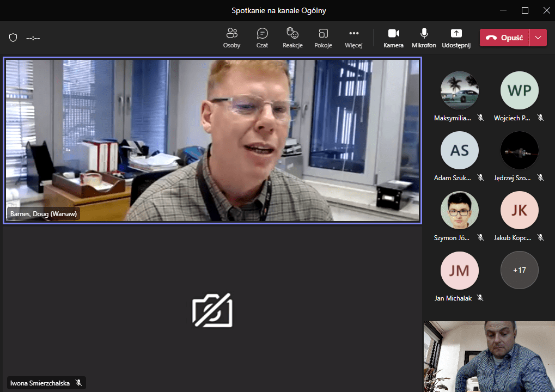The image size is (555, 392).
Task: Open the dropdown arrow beside Opuść
Action: click(538, 38)
